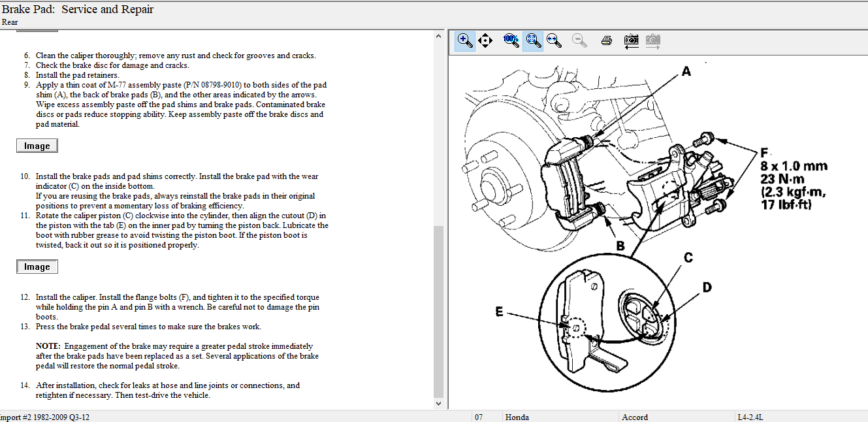Click the grayed zoom out magnifier

pyautogui.click(x=579, y=41)
